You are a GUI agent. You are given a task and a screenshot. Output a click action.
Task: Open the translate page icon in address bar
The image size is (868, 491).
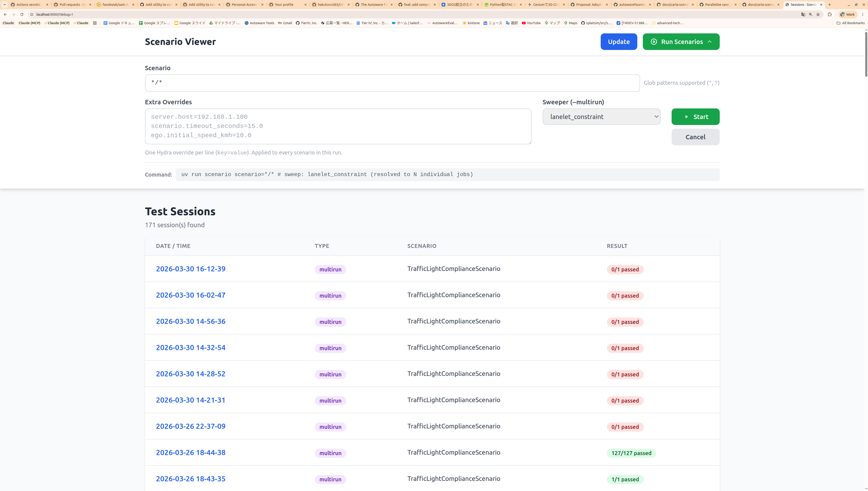(803, 15)
